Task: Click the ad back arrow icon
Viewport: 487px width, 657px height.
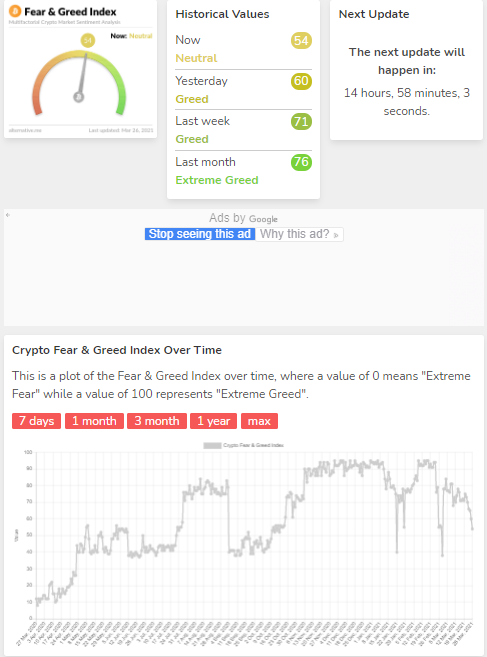Action: [8, 215]
